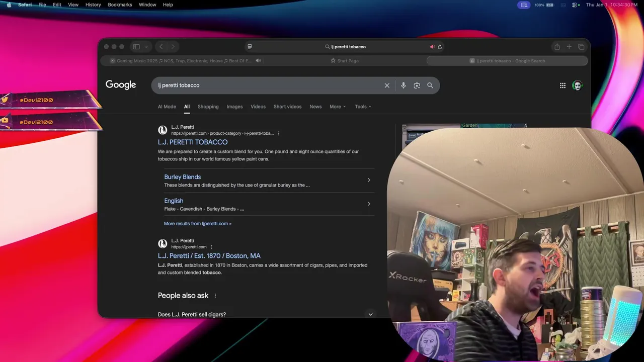The height and width of the screenshot is (362, 644).
Task: Select the All results tab
Action: pyautogui.click(x=187, y=107)
